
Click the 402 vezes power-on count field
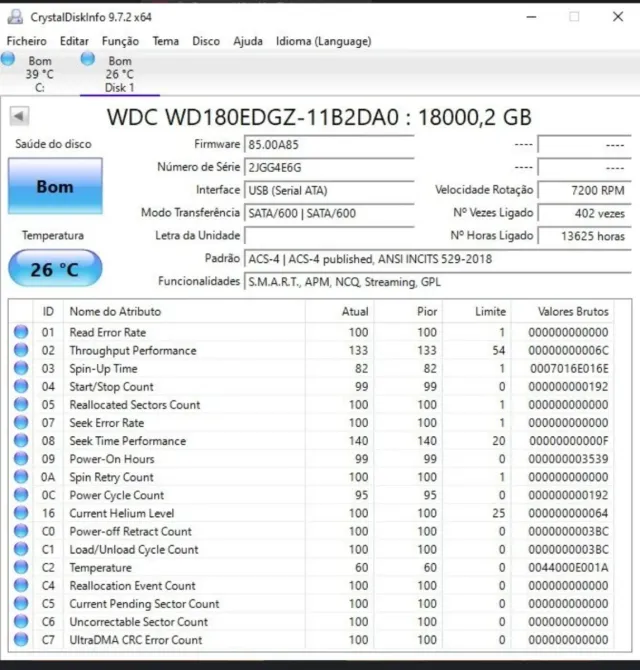pos(584,213)
